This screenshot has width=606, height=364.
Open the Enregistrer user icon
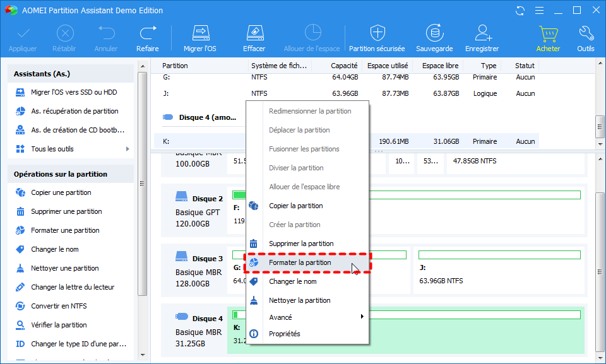(x=482, y=33)
